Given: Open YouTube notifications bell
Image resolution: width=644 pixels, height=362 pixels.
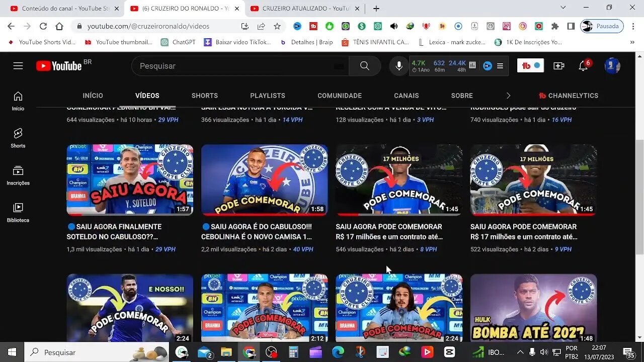Looking at the screenshot, I should click(x=584, y=66).
